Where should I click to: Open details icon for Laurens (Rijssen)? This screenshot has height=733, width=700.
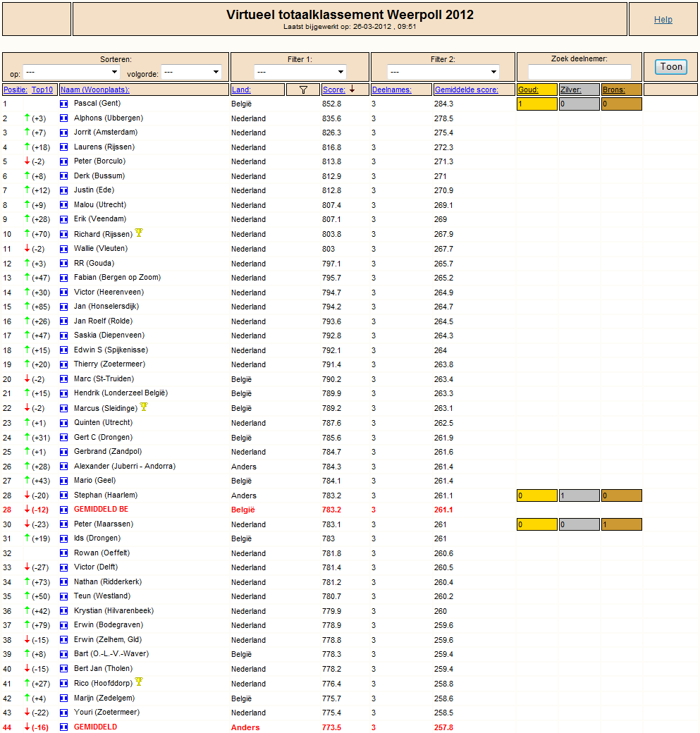pos(63,147)
